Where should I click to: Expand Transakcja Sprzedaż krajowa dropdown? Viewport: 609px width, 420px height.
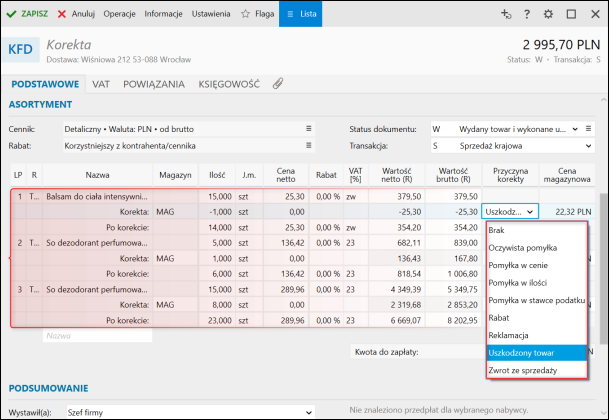[x=588, y=146]
